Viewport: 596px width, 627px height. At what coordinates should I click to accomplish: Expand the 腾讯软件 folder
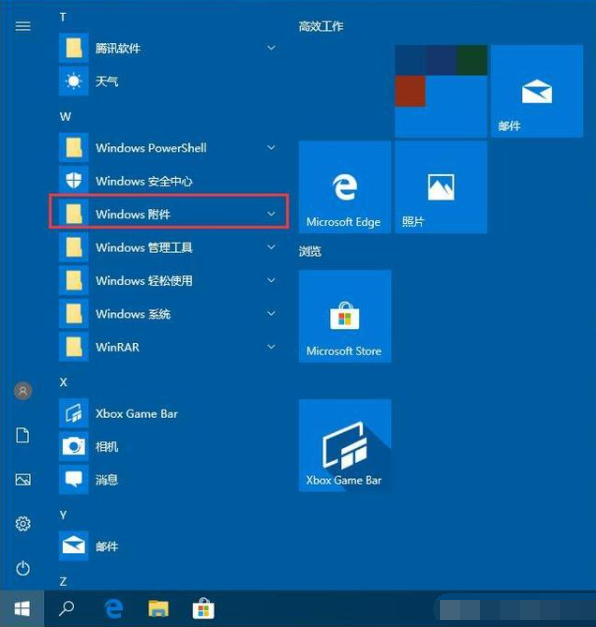coord(168,48)
